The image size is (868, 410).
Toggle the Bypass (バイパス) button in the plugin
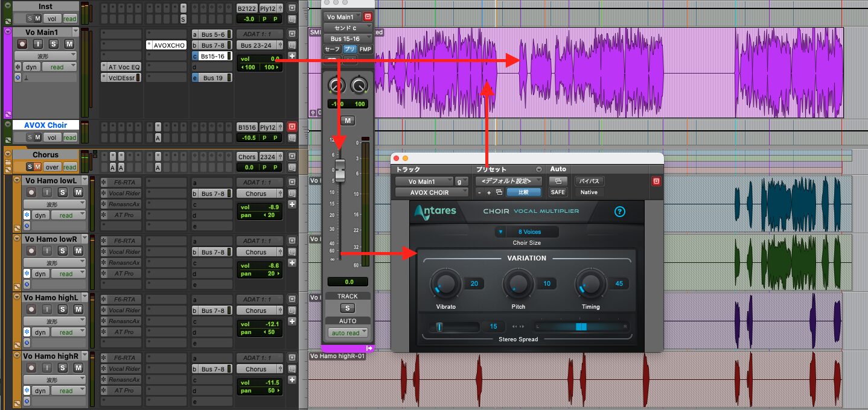[589, 181]
